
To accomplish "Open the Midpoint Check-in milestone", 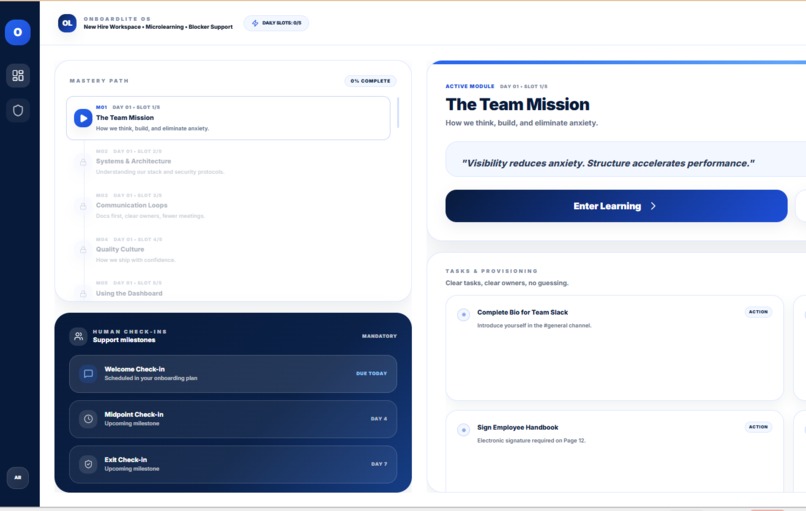I will coord(233,419).
